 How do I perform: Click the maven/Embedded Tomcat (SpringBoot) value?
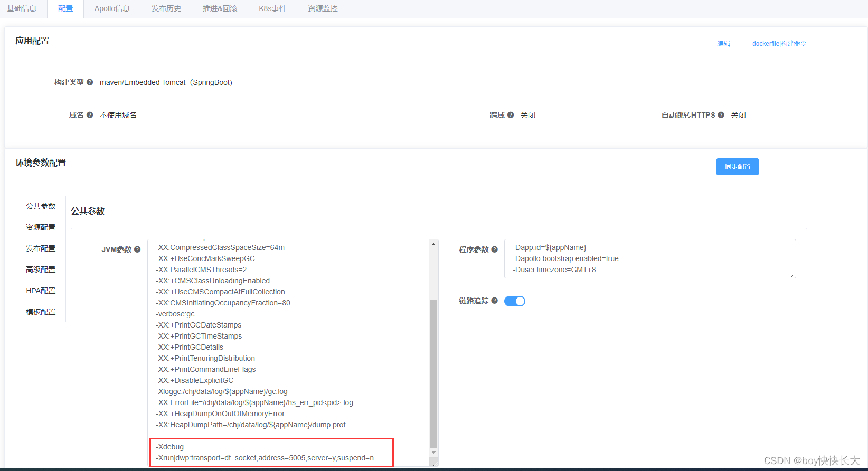tap(166, 82)
